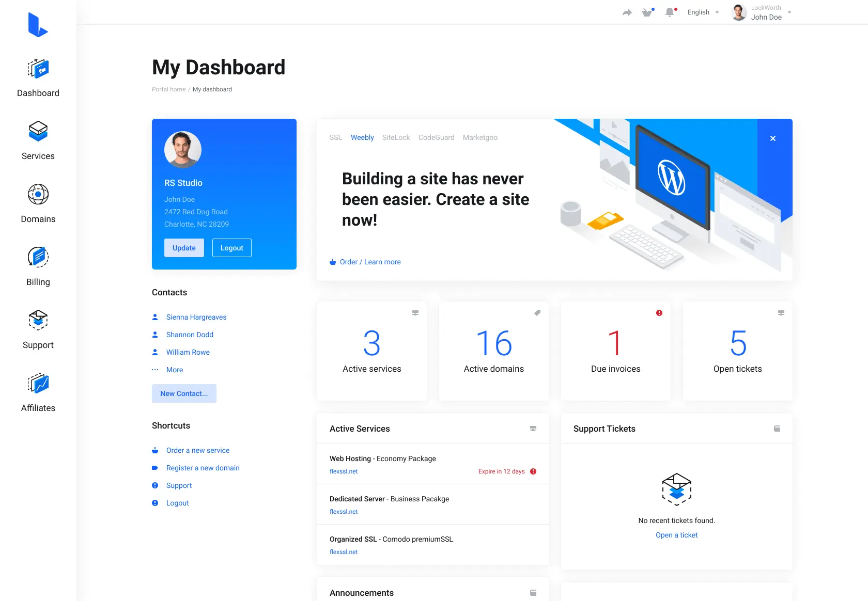
Task: Click the cart icon beside Order a new service
Action: 155,450
